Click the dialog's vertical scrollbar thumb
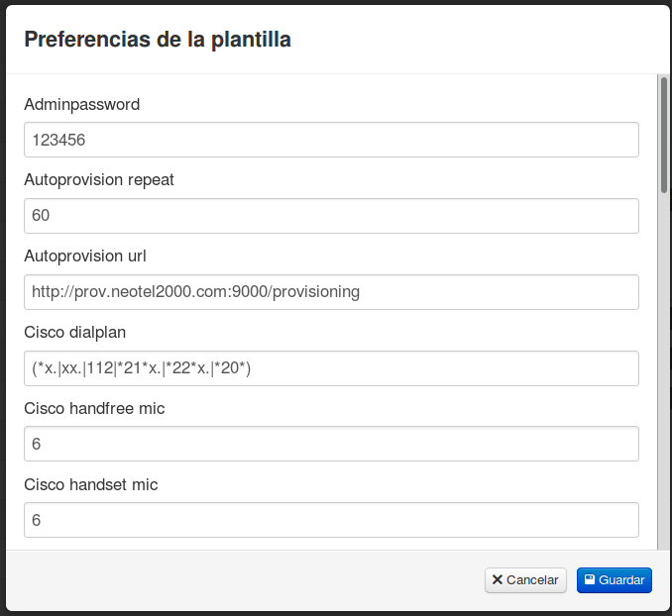The image size is (672, 616). point(664,134)
